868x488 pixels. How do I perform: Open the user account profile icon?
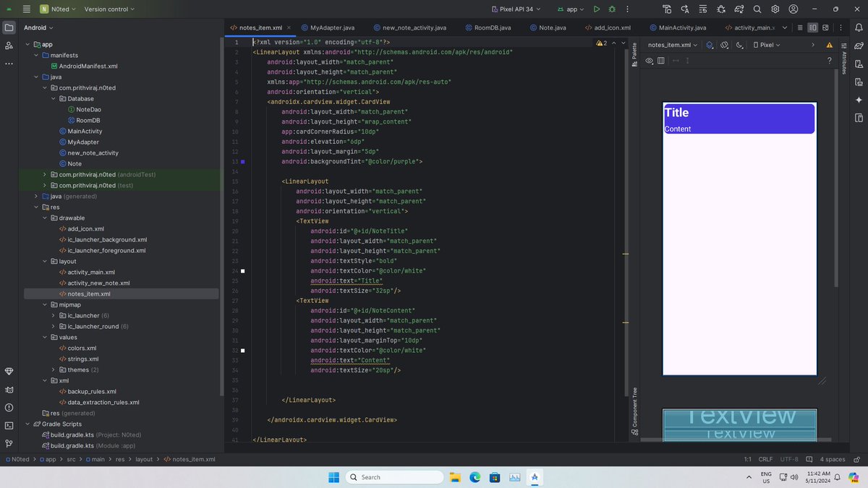click(793, 9)
